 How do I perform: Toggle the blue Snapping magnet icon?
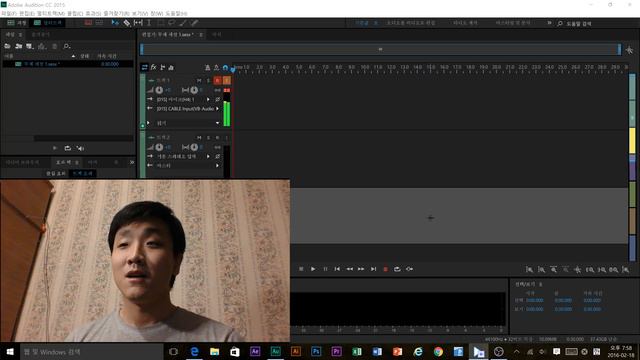click(225, 67)
